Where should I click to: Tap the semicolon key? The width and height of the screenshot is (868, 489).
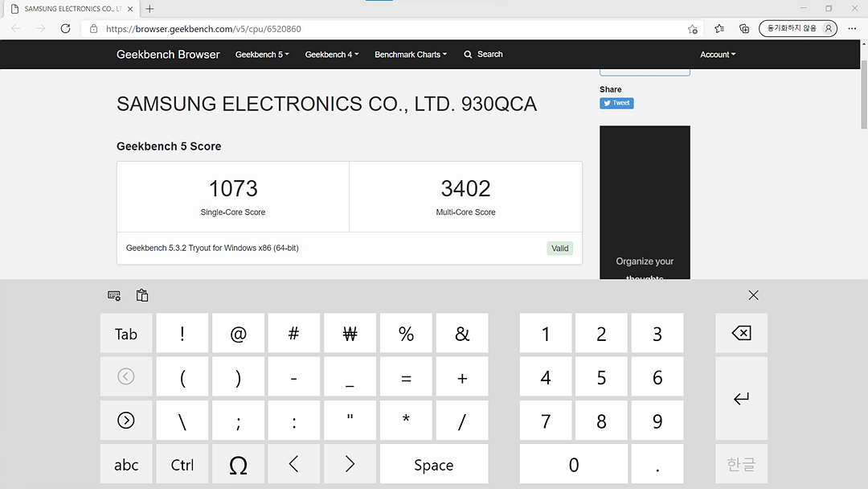pos(238,421)
